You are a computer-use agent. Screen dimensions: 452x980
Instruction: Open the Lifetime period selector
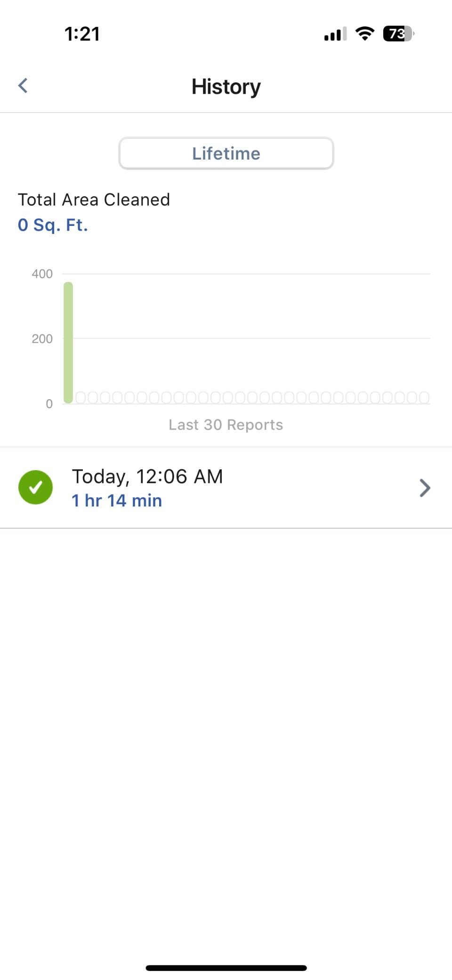(226, 153)
